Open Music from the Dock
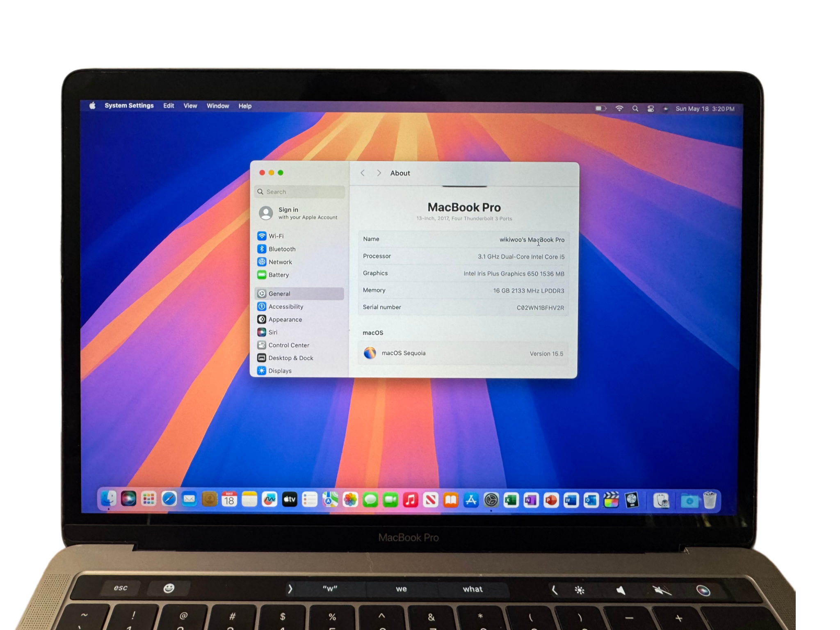Image resolution: width=840 pixels, height=630 pixels. pos(411,500)
